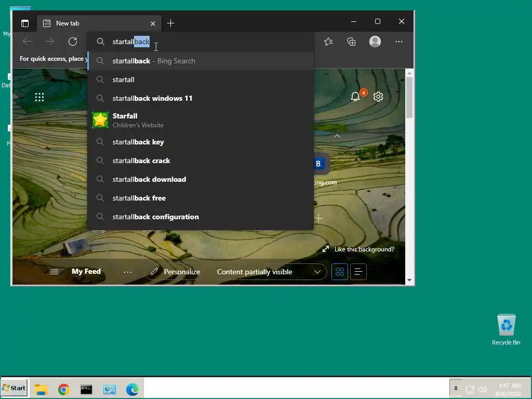532x399 pixels.
Task: Open the Control Panel taskbar icon
Action: [109, 389]
